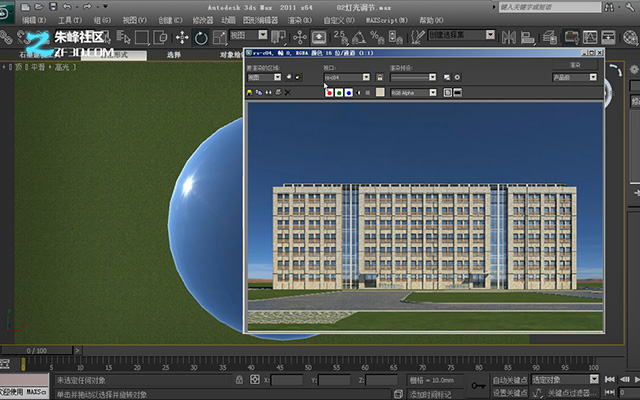This screenshot has width=640, height=400.
Task: Toggle the red channel display
Action: pyautogui.click(x=329, y=93)
